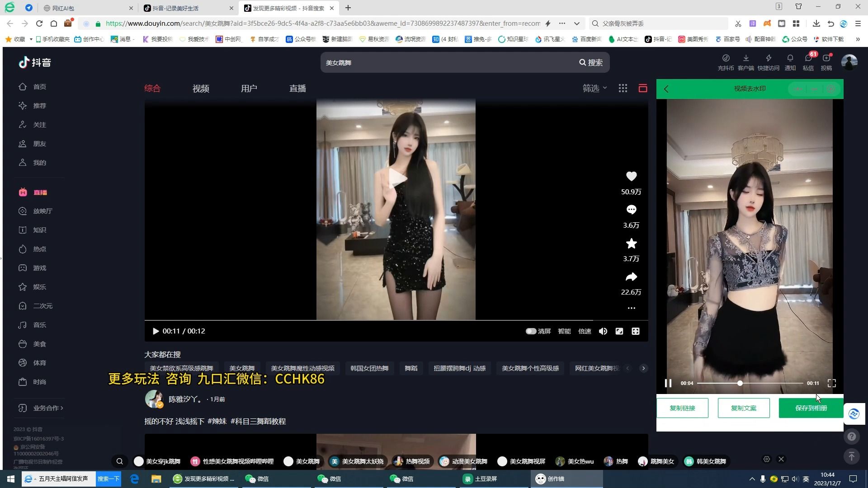Play the main Douyin video
Screen dimensions: 868x488
[156, 331]
